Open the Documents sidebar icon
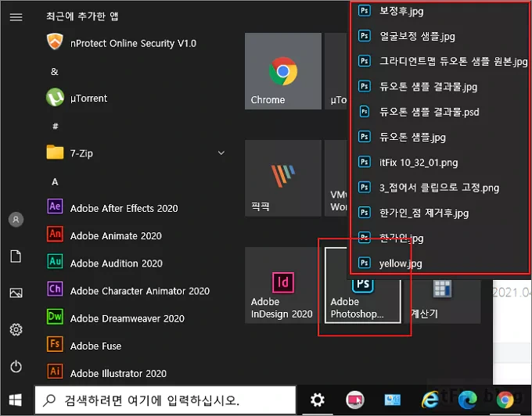The height and width of the screenshot is (416, 532). pyautogui.click(x=16, y=256)
